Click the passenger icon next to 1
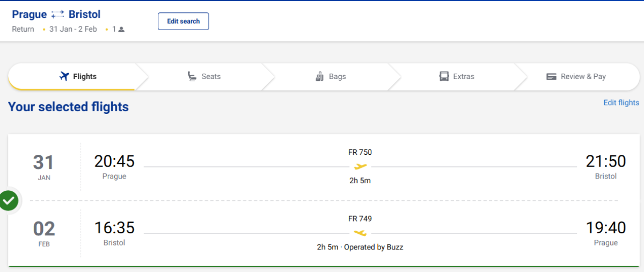 click(x=121, y=30)
